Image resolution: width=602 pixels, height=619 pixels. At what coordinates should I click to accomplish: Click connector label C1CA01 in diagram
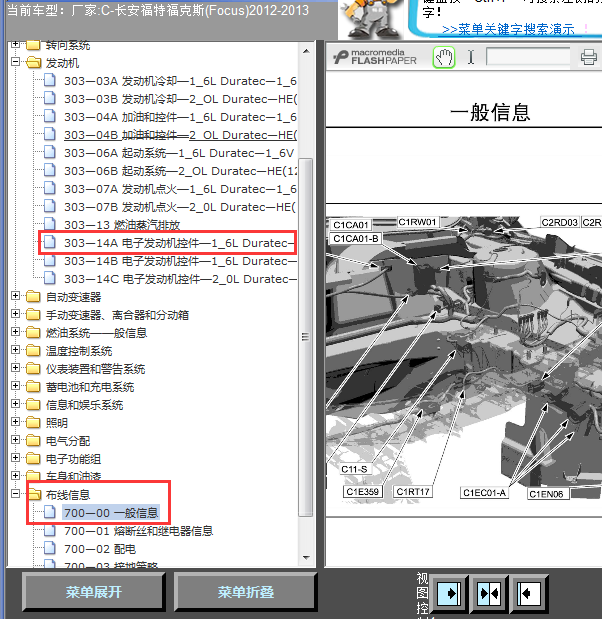coord(351,225)
